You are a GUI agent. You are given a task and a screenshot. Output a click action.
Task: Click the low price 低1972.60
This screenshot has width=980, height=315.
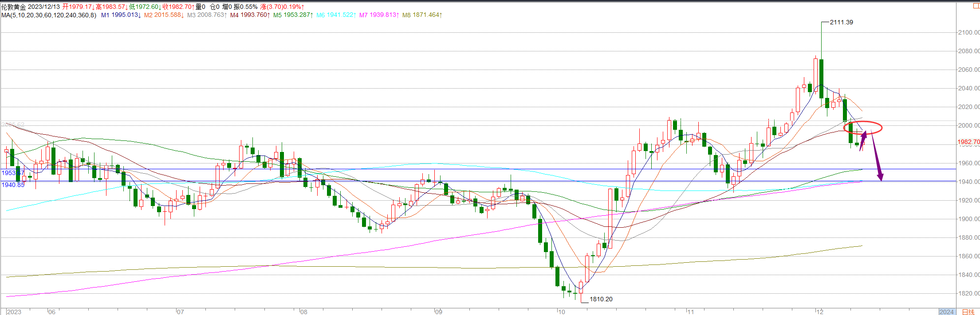(146, 7)
